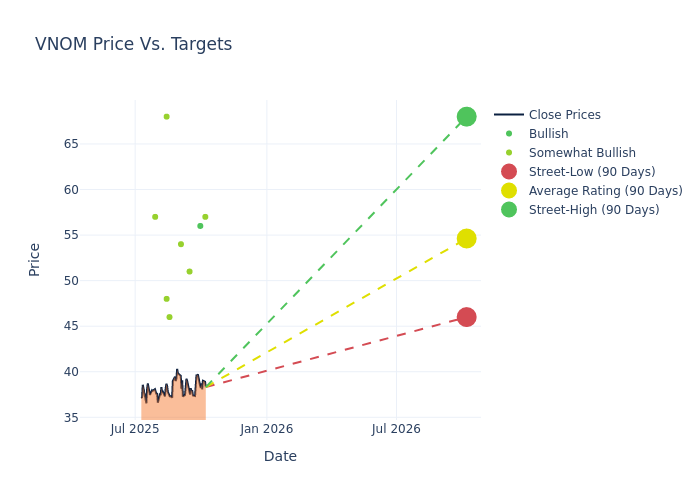
Task: Click the yellow Average Rating legend marker
Action: [509, 191]
